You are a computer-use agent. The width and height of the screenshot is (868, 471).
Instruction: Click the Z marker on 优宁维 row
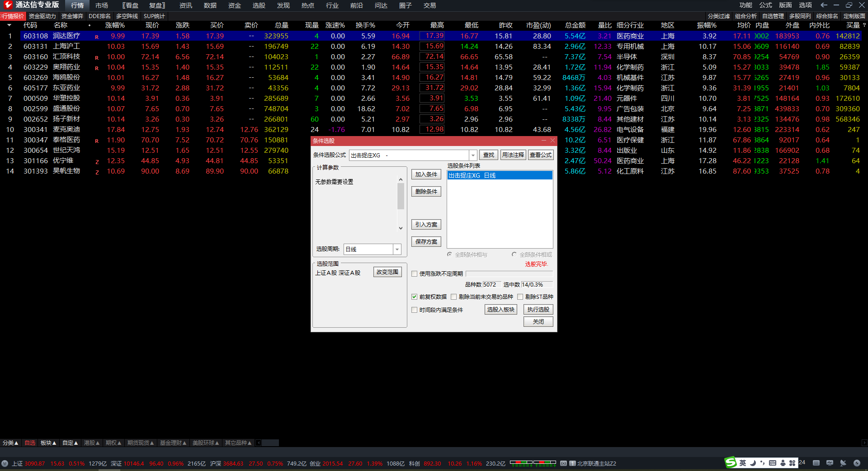[97, 162]
